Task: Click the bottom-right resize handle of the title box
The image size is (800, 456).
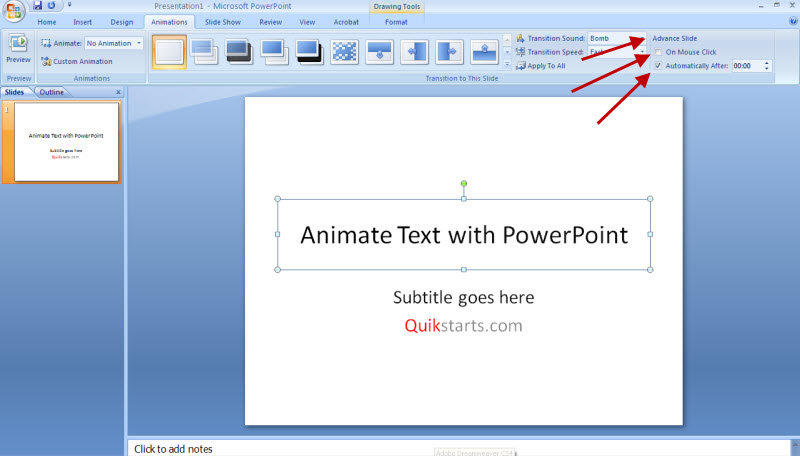Action: click(x=650, y=270)
